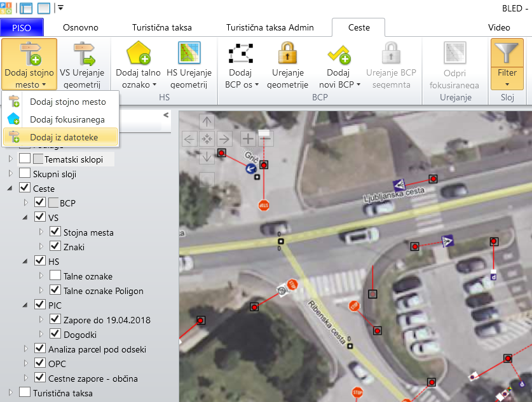Uncheck the Znaki layer checkbox
The height and width of the screenshot is (402, 532).
click(x=55, y=246)
